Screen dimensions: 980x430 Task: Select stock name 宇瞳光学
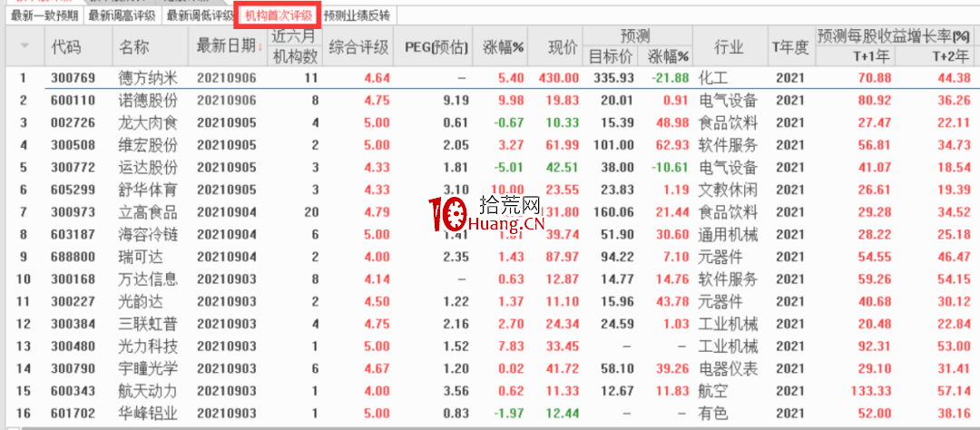pyautogui.click(x=148, y=369)
